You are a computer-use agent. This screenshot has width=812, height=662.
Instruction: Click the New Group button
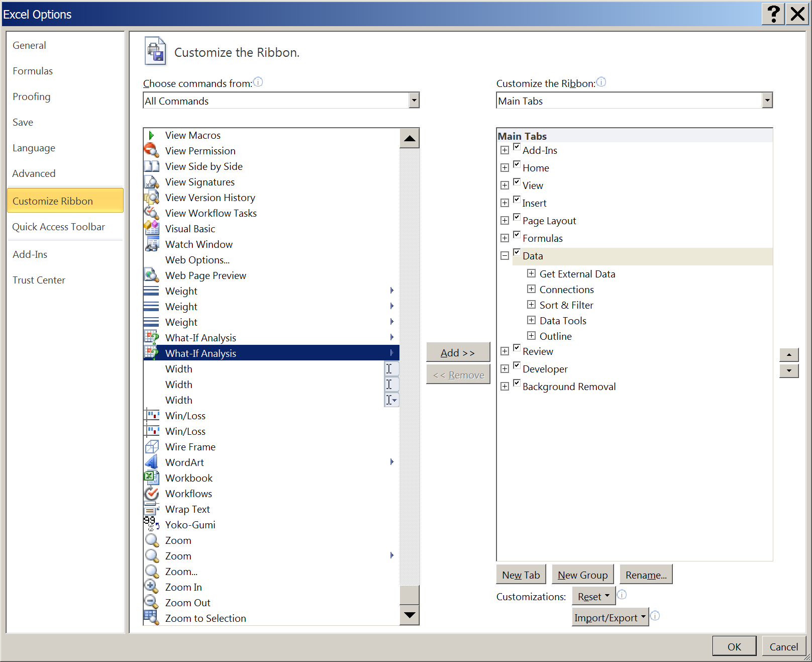583,575
